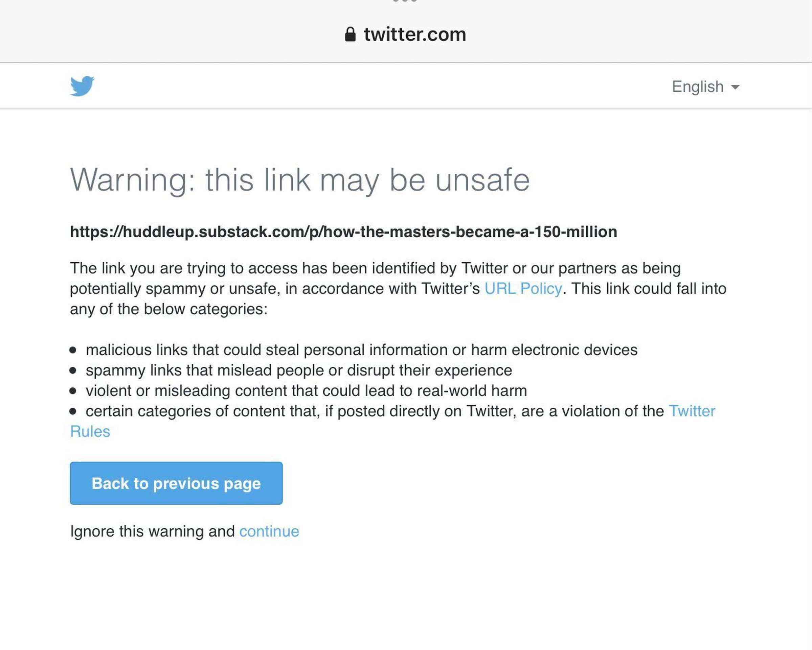Screen dimensions: 812x650
Task: Click 'Ignore this warning and continue'
Action: pyautogui.click(x=269, y=531)
